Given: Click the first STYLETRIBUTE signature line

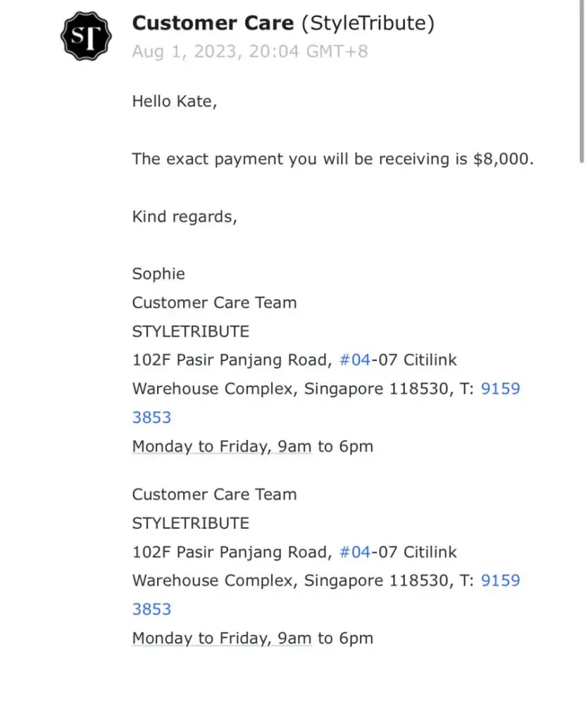Looking at the screenshot, I should (190, 332).
